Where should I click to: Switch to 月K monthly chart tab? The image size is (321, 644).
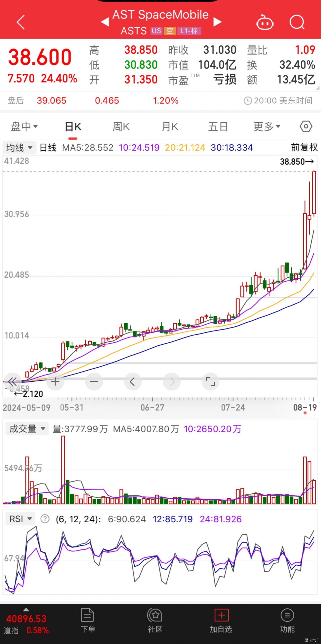coord(170,127)
